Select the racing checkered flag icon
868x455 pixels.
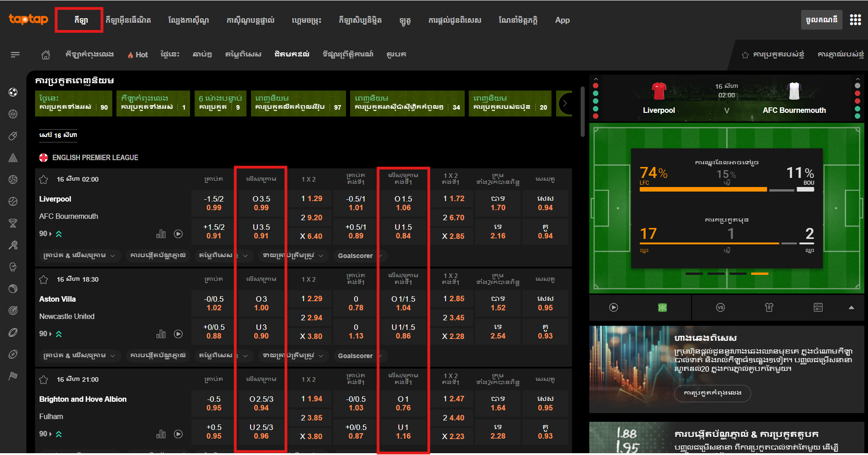click(x=13, y=376)
